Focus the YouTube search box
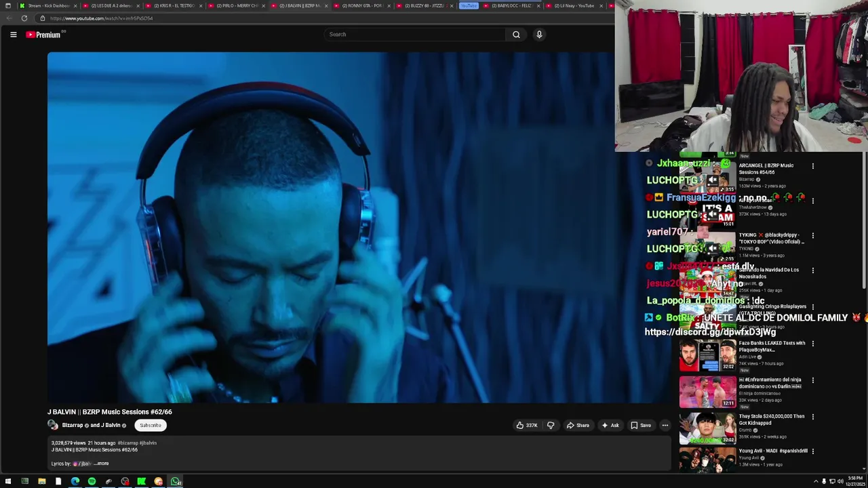This screenshot has width=868, height=488. [x=414, y=35]
